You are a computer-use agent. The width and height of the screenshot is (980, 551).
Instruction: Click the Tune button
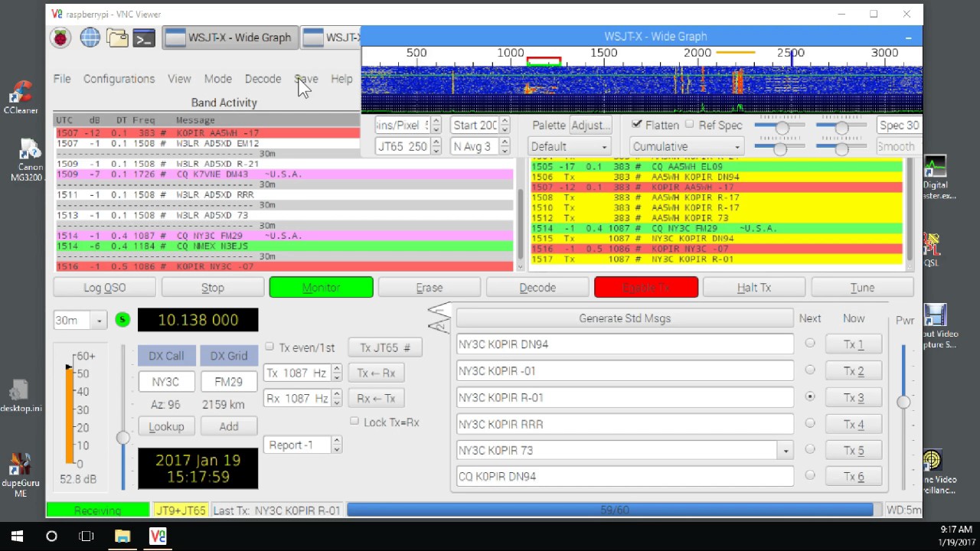[x=862, y=288]
